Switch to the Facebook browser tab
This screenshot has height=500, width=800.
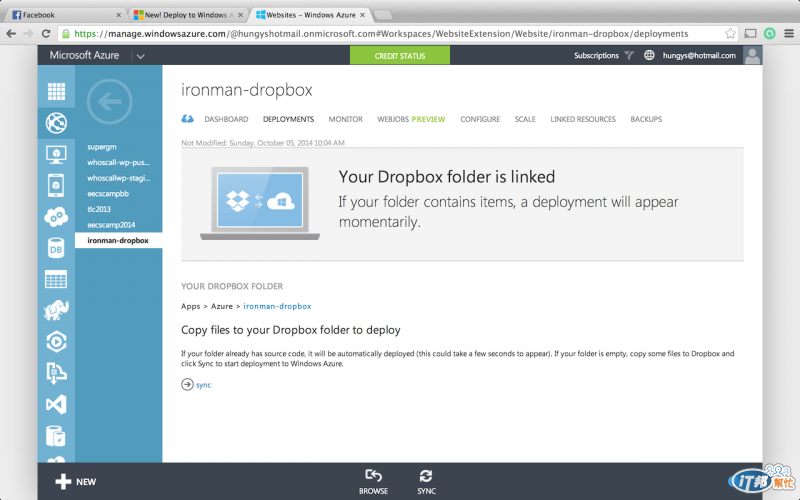point(65,15)
